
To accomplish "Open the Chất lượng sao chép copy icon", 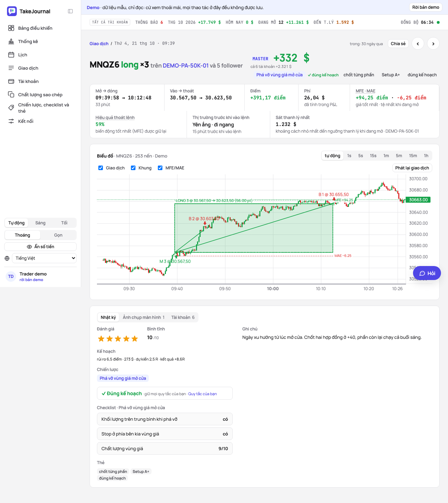I will (x=11, y=95).
